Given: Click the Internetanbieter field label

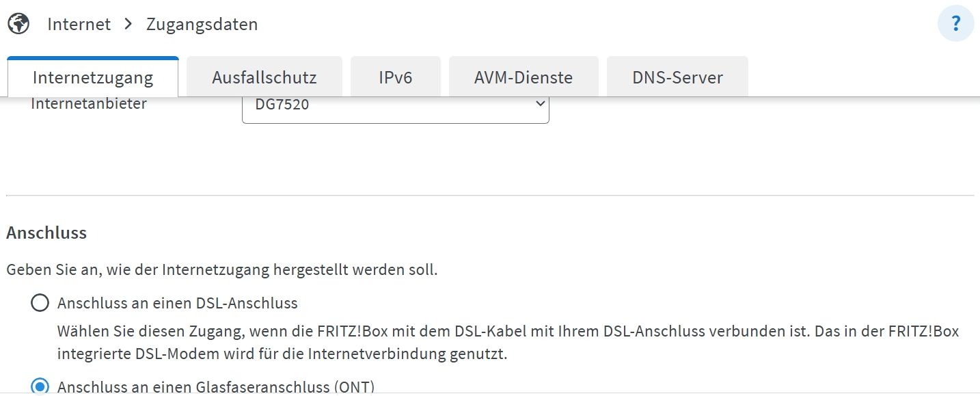Looking at the screenshot, I should pyautogui.click(x=89, y=104).
